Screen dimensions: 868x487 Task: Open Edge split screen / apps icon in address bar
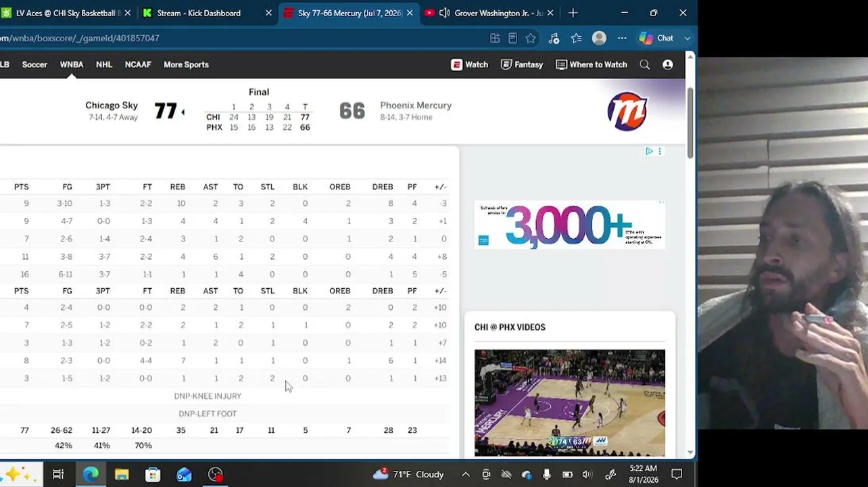(x=495, y=39)
